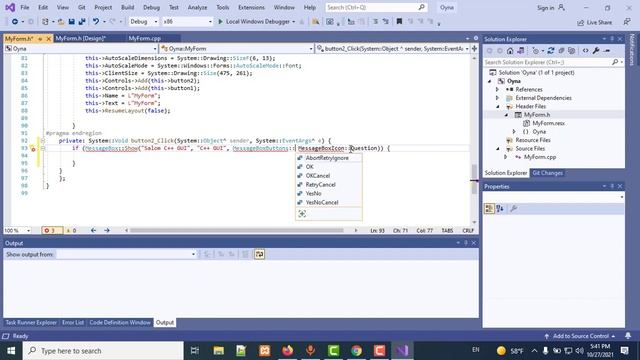
Task: Collapse button2_Click function fold marker
Action: [x=42, y=141]
